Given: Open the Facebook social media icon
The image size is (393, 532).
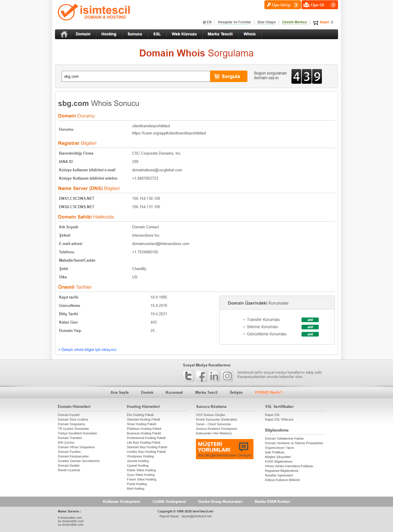Looking at the screenshot, I should (x=201, y=376).
